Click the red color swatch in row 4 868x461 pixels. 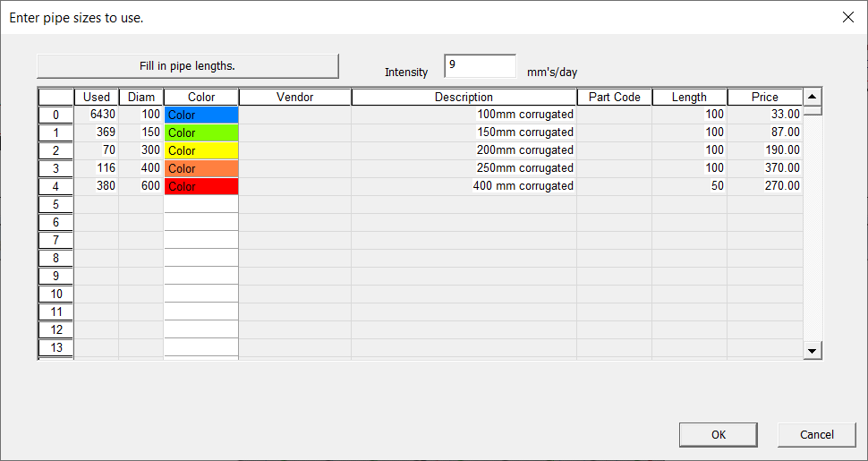(201, 186)
